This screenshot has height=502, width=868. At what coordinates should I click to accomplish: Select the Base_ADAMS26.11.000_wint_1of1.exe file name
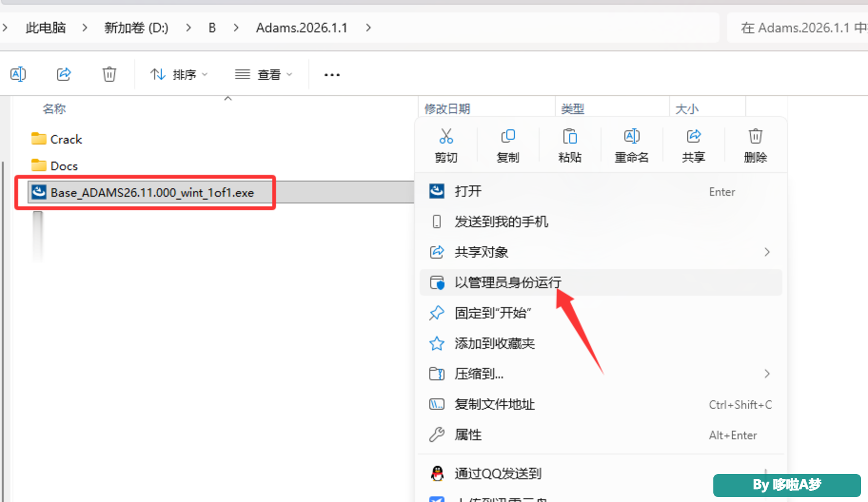coord(152,192)
